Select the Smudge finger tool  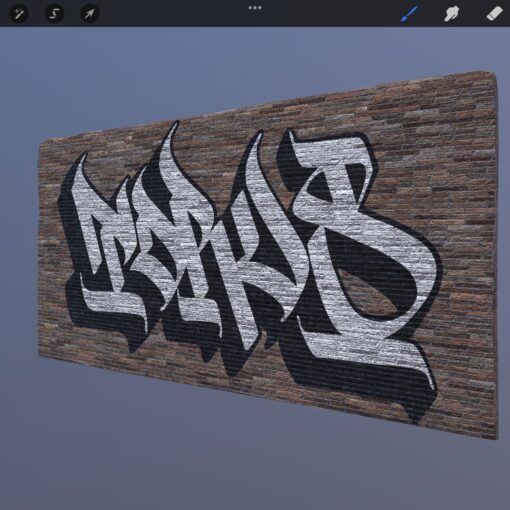coord(451,14)
